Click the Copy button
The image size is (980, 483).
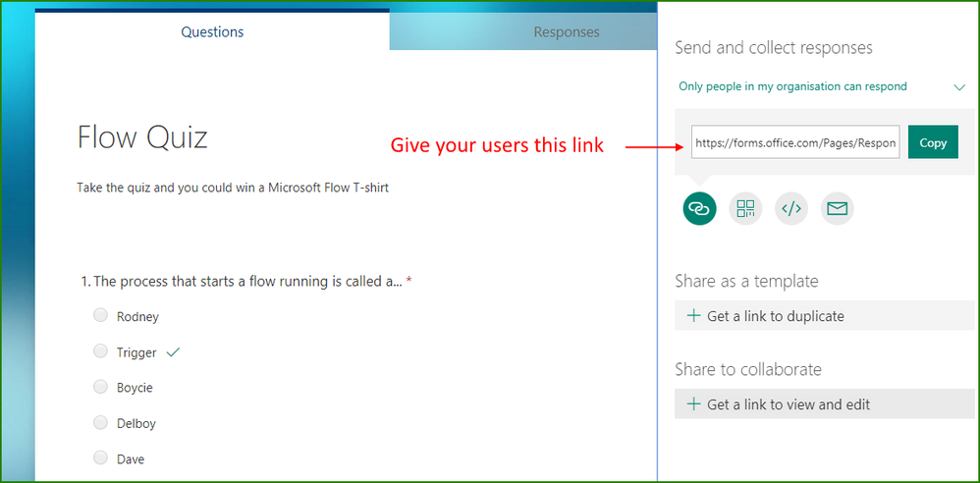933,142
